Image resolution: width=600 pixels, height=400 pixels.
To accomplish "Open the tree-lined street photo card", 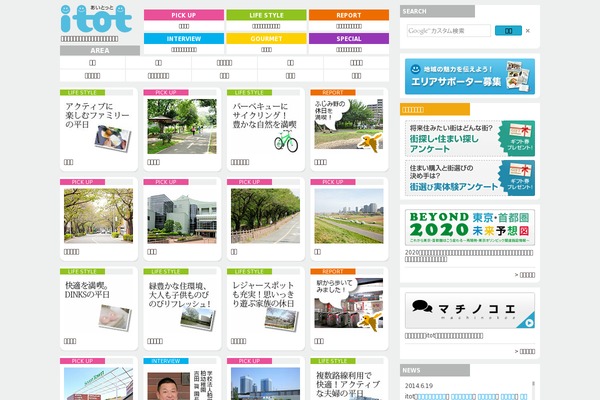I will coord(99,219).
